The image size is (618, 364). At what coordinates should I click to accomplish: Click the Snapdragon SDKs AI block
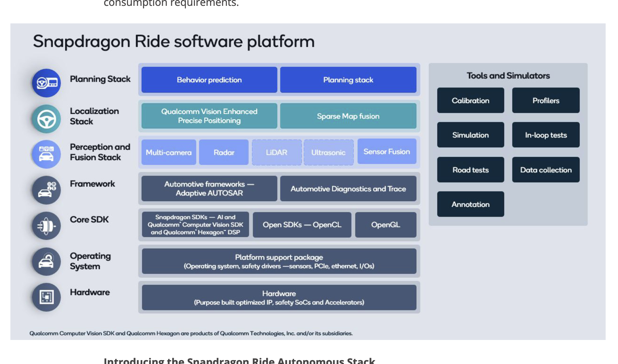(x=195, y=225)
